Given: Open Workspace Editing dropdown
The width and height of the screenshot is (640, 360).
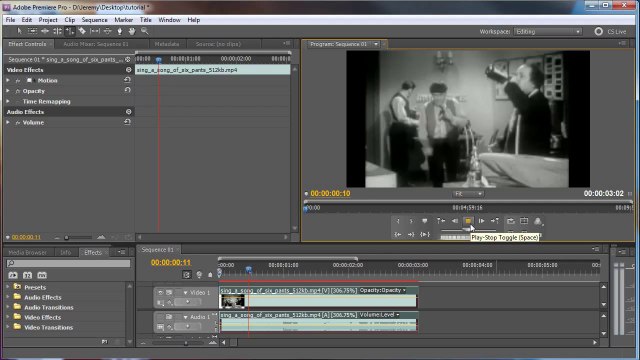Looking at the screenshot, I should pos(548,31).
